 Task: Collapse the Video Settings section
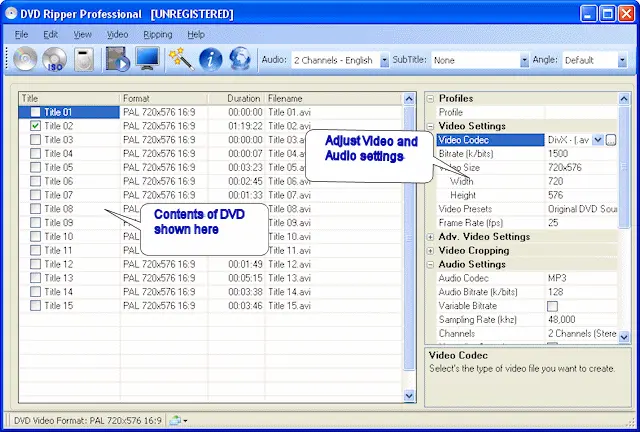click(430, 126)
